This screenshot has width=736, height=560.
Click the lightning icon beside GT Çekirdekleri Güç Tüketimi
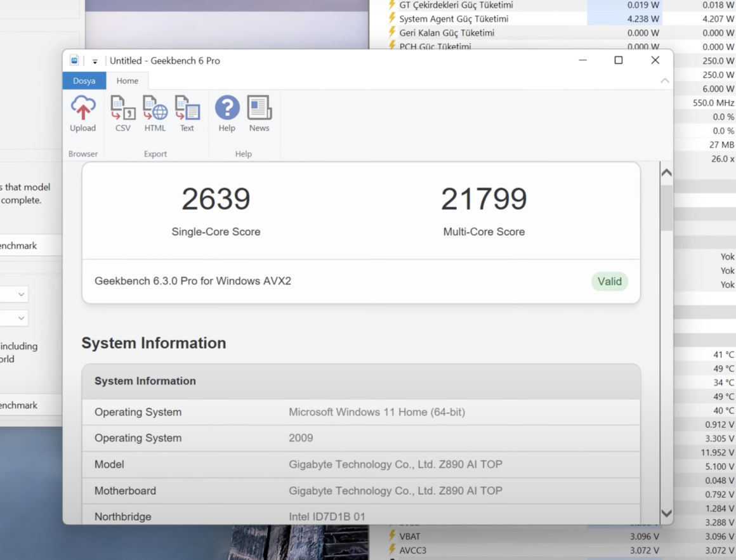(391, 5)
